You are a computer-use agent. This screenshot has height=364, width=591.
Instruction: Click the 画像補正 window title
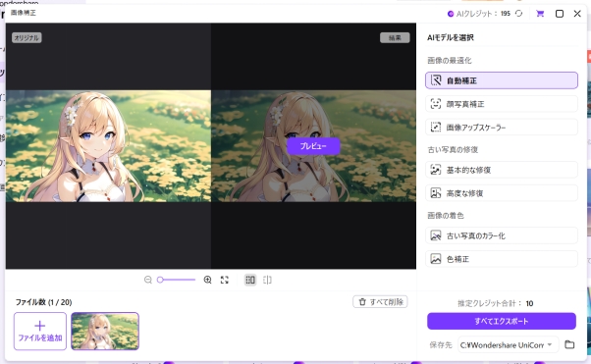click(x=24, y=13)
